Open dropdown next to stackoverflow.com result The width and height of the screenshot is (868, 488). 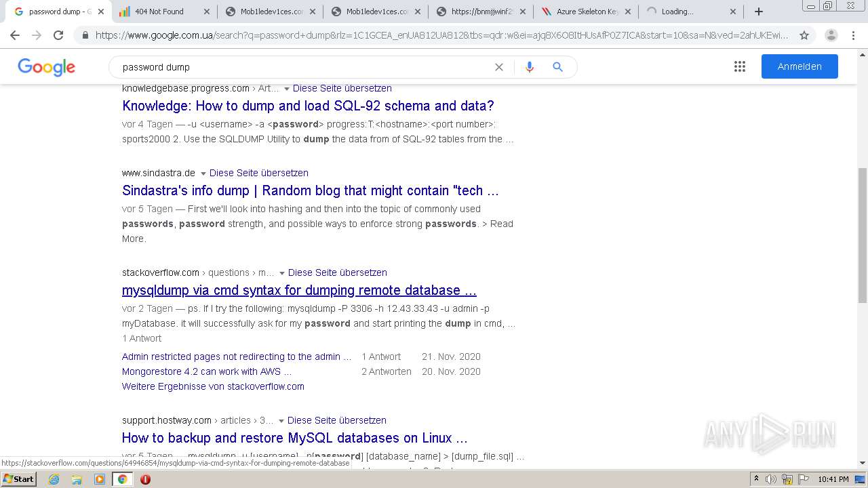[x=282, y=273]
